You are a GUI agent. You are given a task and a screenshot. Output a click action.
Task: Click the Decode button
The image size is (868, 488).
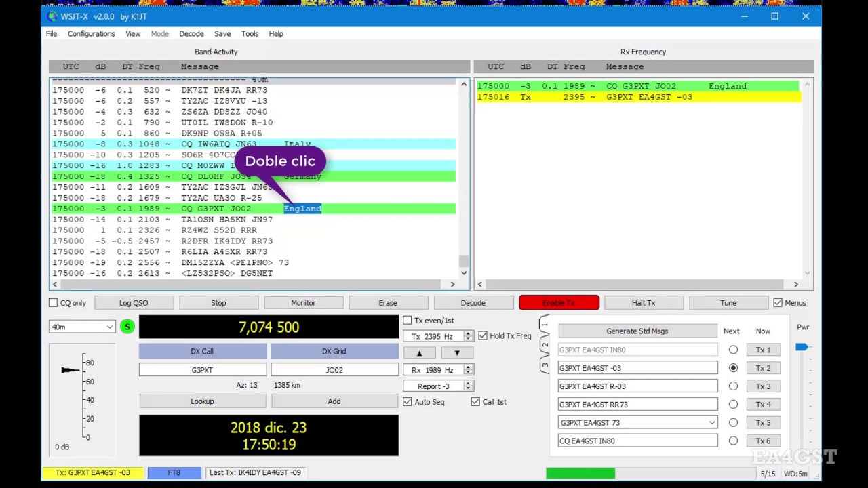[473, 303]
